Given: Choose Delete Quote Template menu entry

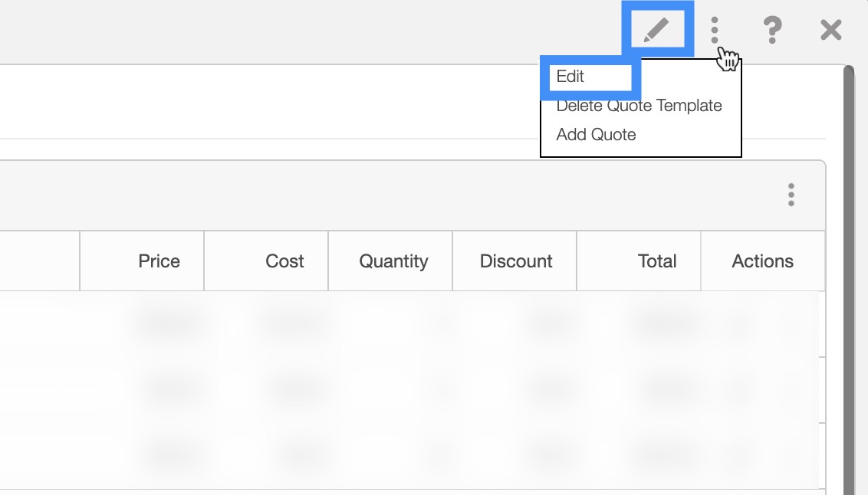Looking at the screenshot, I should (639, 106).
